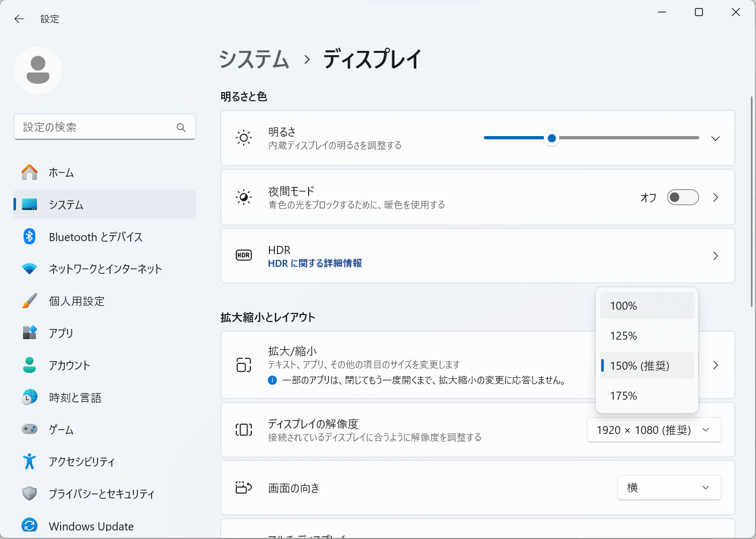Click the 明るさ sun icon

point(244,138)
